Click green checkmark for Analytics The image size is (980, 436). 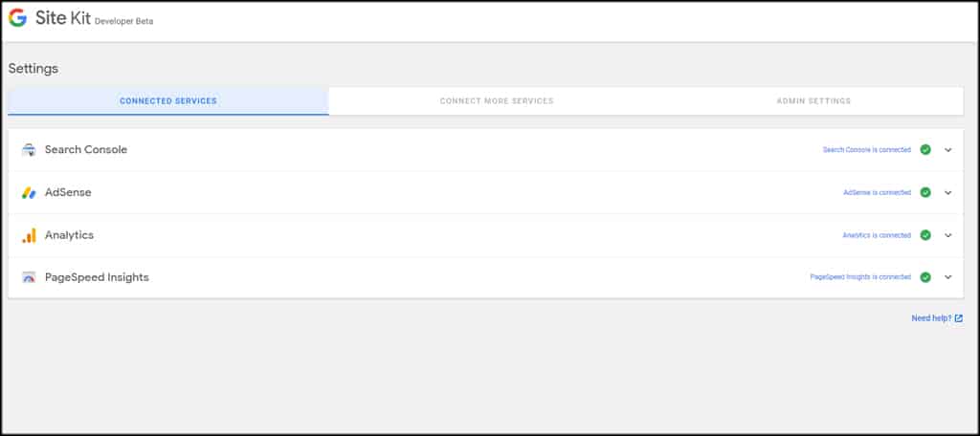pyautogui.click(x=925, y=235)
